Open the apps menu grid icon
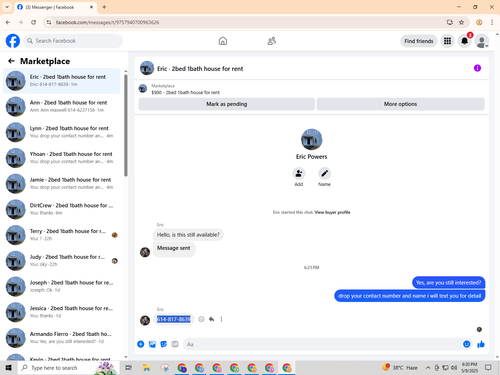Screen dimensions: 500x375 447,41
